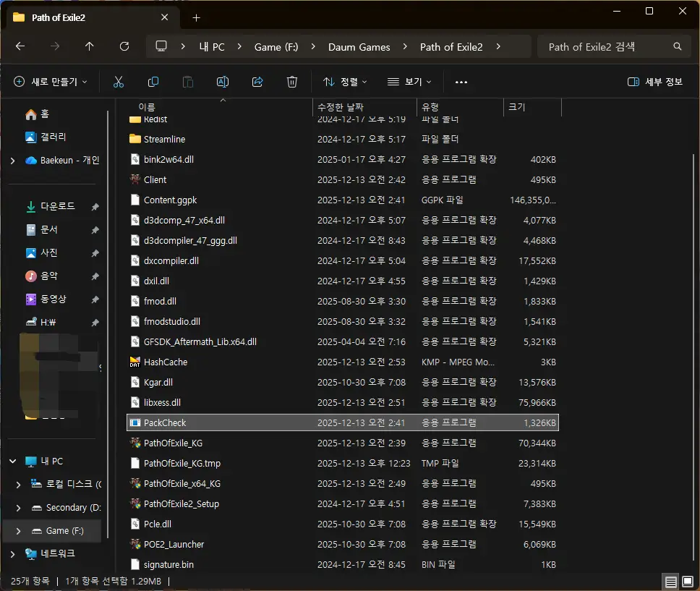Open 갤러리 from the sidebar

click(43, 137)
